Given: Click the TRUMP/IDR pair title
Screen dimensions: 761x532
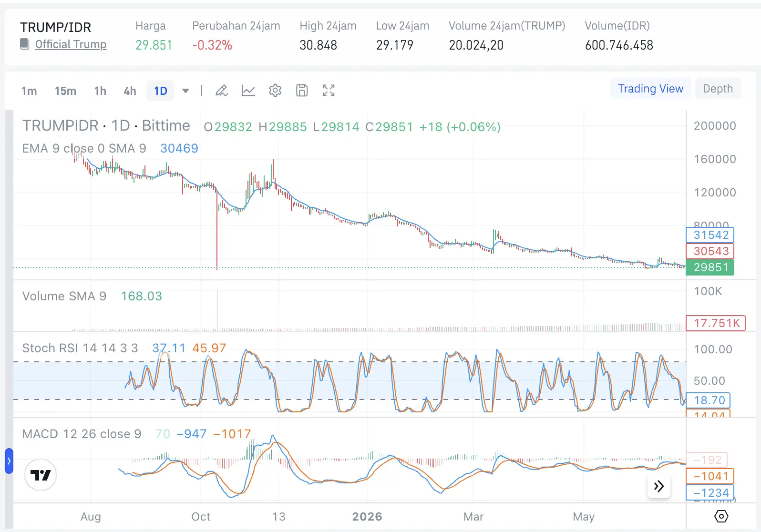Looking at the screenshot, I should tap(55, 27).
